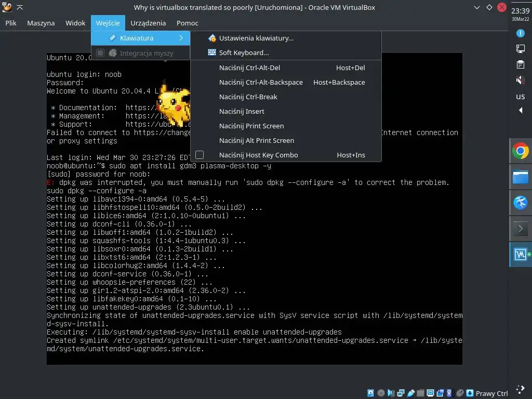This screenshot has height=399, width=532.
Task: Click the Pikachu sprite overlay
Action: tap(174, 103)
